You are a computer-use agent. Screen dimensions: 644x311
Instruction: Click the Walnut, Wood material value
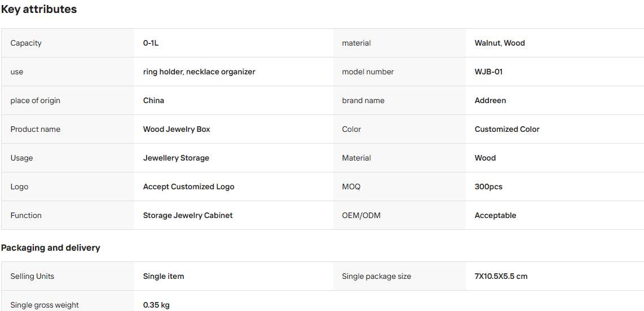[x=500, y=43]
